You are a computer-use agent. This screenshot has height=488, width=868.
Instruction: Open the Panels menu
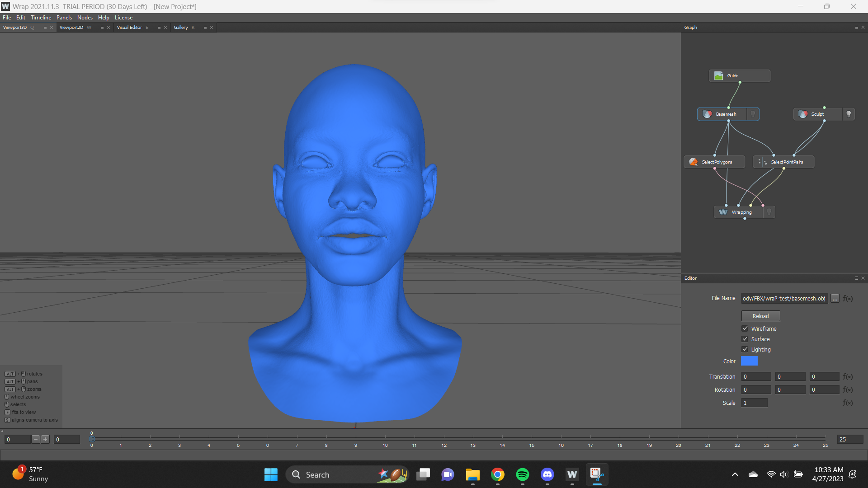[64, 18]
